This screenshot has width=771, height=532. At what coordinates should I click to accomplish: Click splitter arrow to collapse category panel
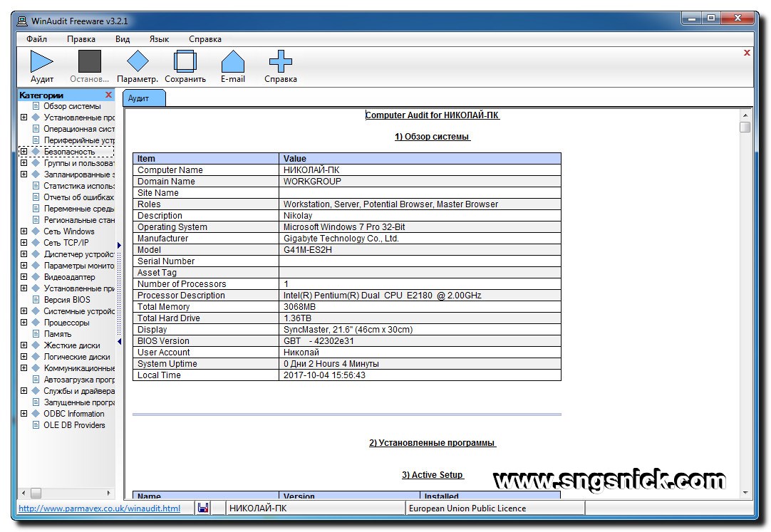[x=119, y=341]
